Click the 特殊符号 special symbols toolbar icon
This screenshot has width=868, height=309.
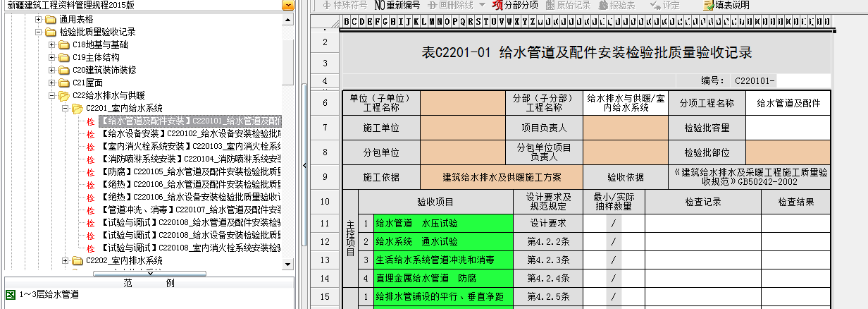(x=345, y=5)
